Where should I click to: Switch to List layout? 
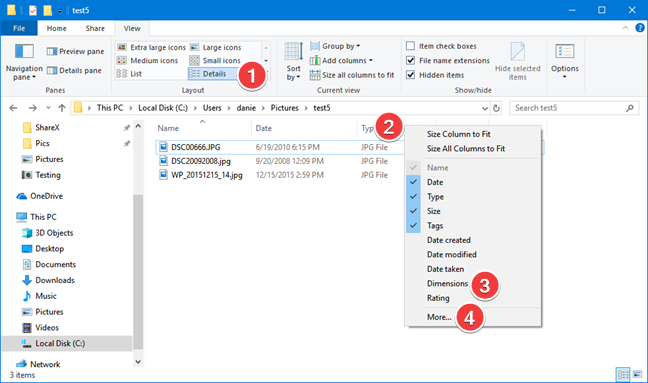pyautogui.click(x=129, y=74)
